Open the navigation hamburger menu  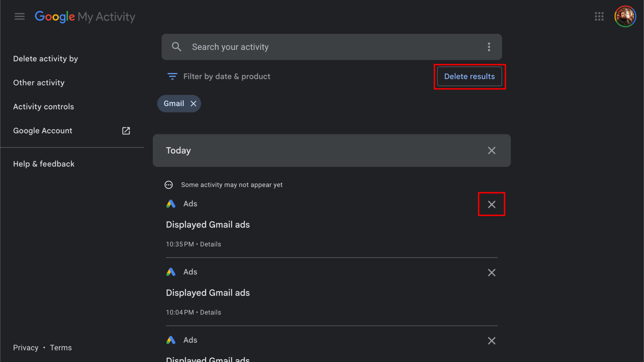pyautogui.click(x=19, y=16)
